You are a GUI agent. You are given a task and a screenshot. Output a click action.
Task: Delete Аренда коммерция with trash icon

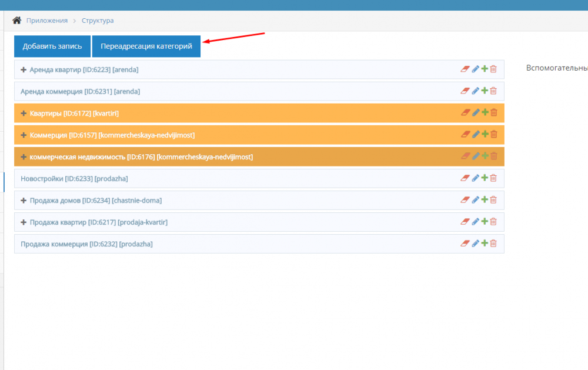(493, 91)
